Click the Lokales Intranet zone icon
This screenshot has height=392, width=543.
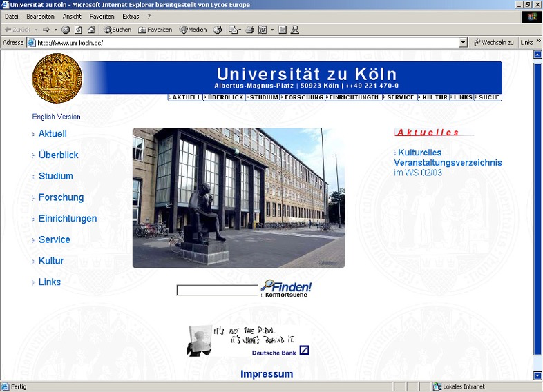[x=437, y=386]
